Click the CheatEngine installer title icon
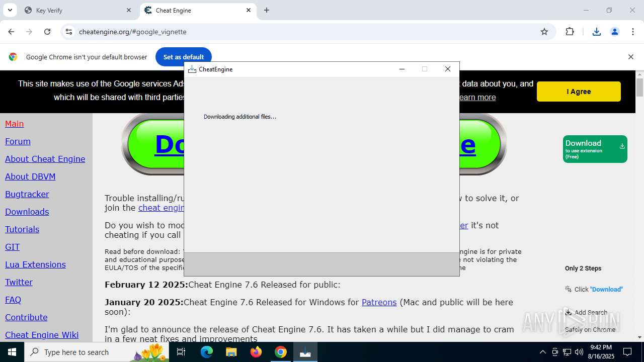The image size is (644, 362). point(192,69)
